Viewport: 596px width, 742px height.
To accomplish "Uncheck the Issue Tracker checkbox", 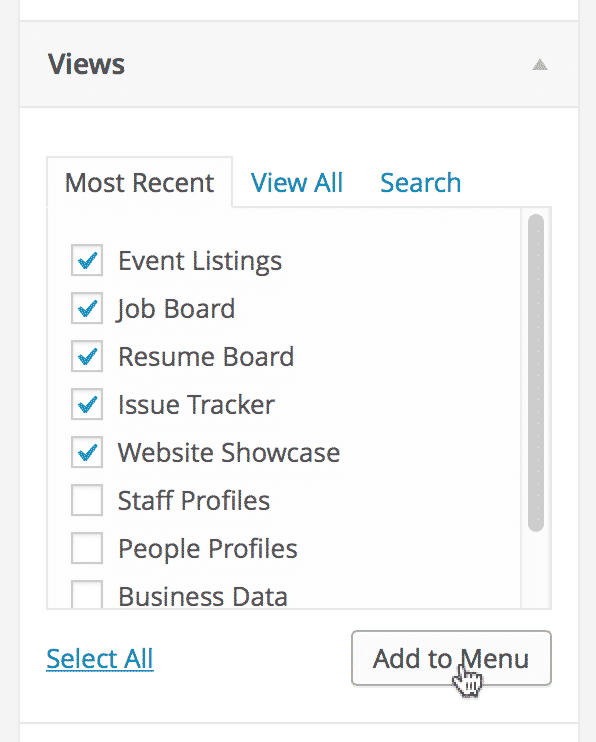I will [x=87, y=405].
